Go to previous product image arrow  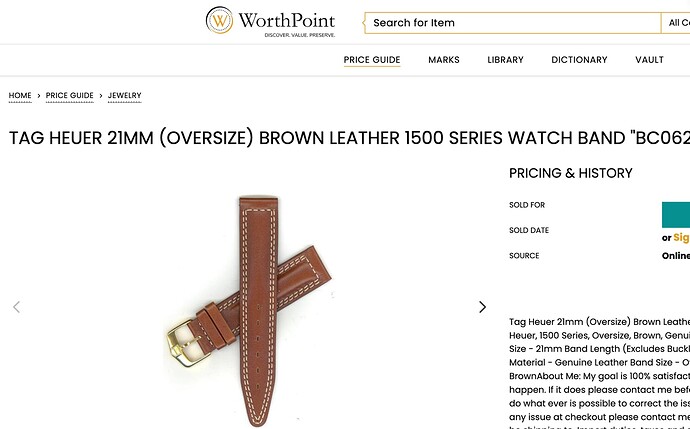click(x=17, y=307)
